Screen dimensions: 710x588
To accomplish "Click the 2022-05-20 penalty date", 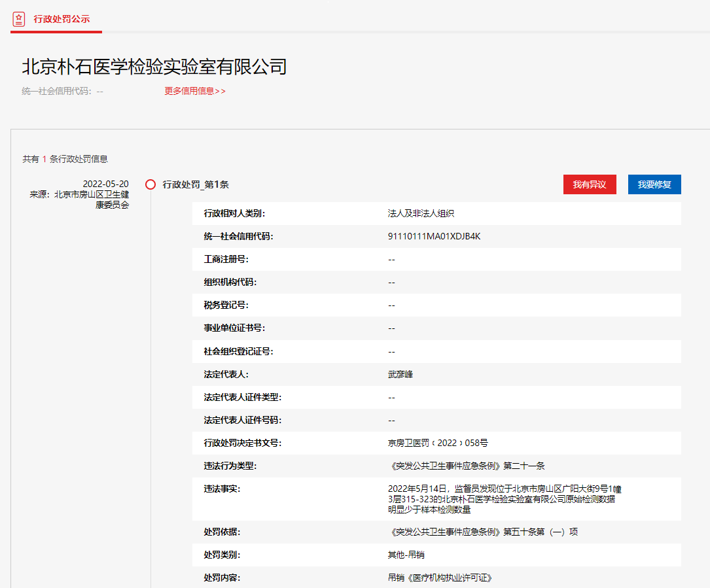I will [105, 184].
